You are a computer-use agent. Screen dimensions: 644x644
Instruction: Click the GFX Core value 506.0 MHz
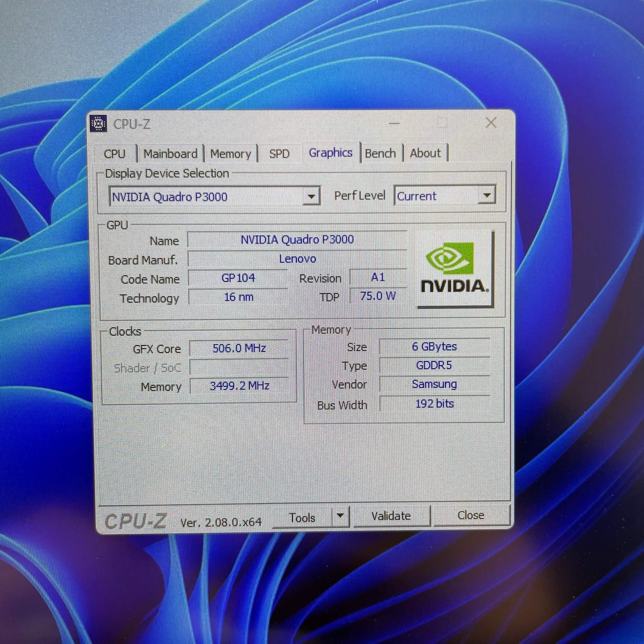(239, 349)
